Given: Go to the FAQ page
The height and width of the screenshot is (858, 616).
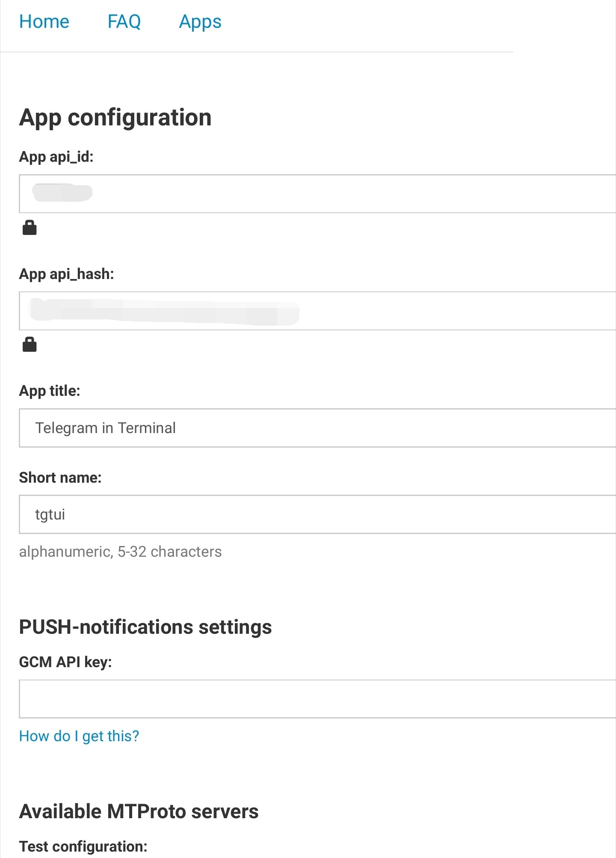Looking at the screenshot, I should tap(124, 22).
